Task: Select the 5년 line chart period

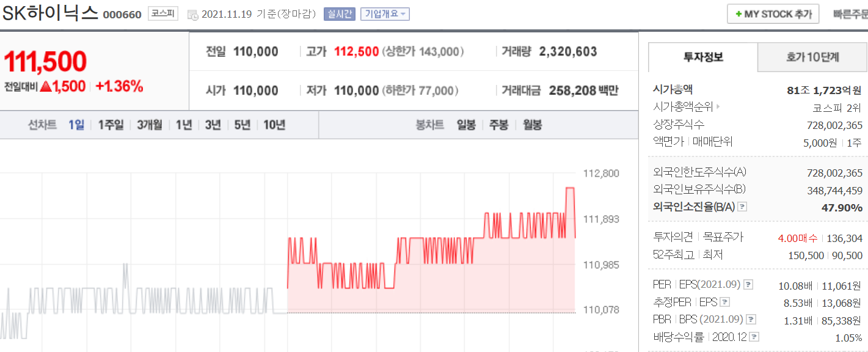Action: click(242, 125)
